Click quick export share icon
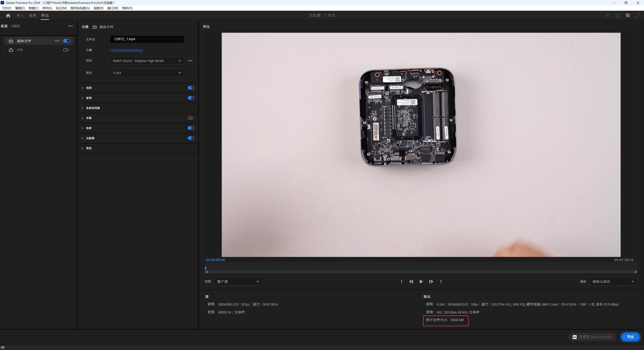 click(x=618, y=15)
